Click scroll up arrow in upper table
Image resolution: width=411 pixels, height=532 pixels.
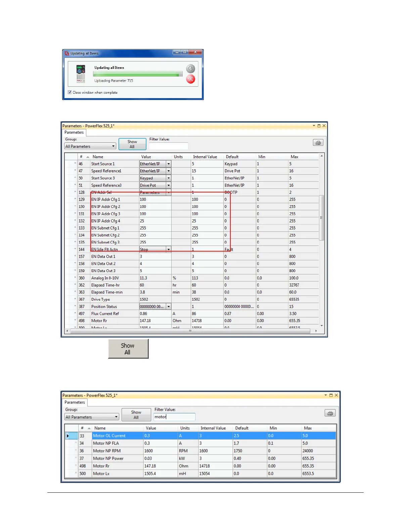coord(322,156)
